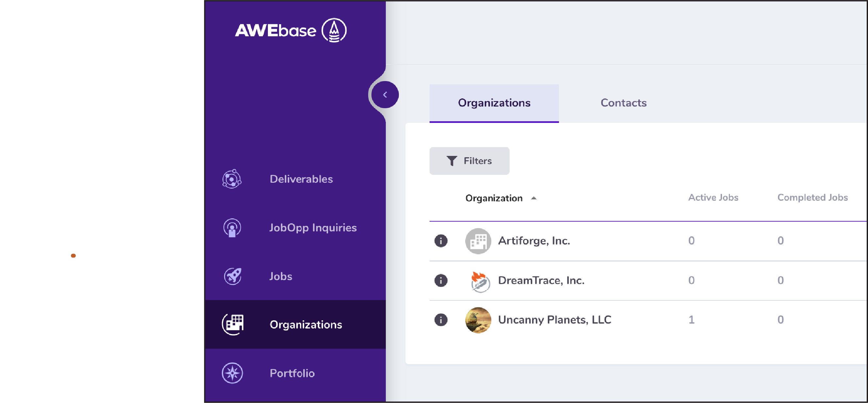868x403 pixels.
Task: Click the JobOpp Inquiries icon
Action: (x=232, y=228)
